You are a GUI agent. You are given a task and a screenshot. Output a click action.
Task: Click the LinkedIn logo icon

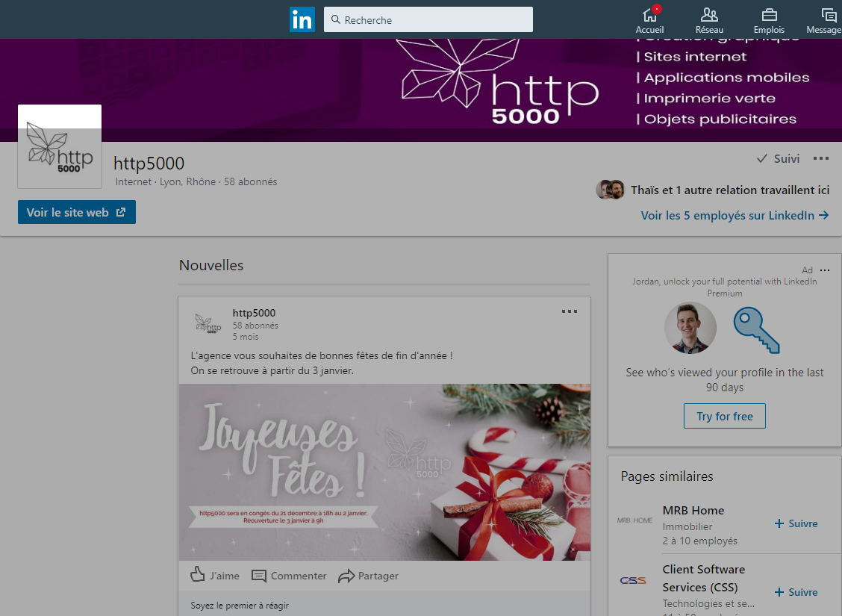point(302,20)
